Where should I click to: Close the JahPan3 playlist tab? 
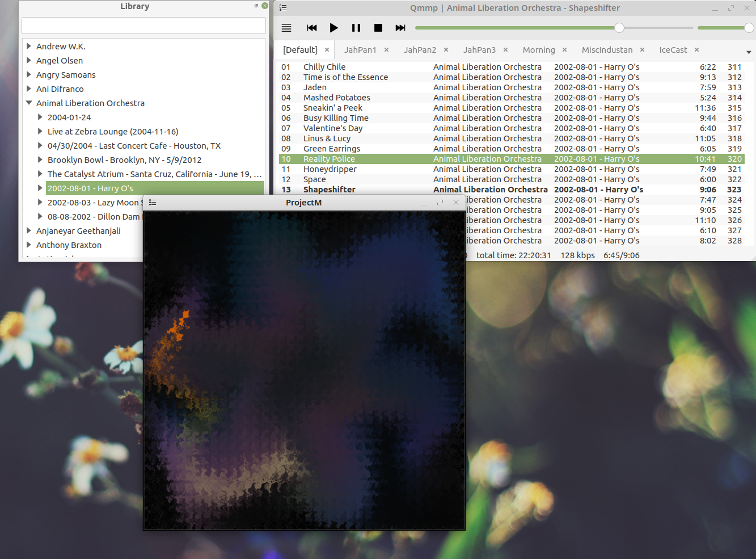tap(505, 50)
